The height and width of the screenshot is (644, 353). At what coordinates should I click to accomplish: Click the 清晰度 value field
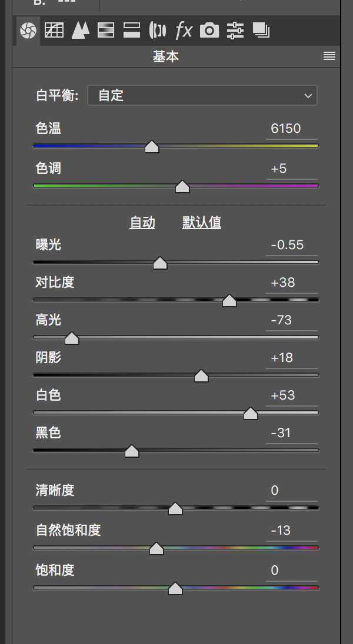[x=291, y=491]
